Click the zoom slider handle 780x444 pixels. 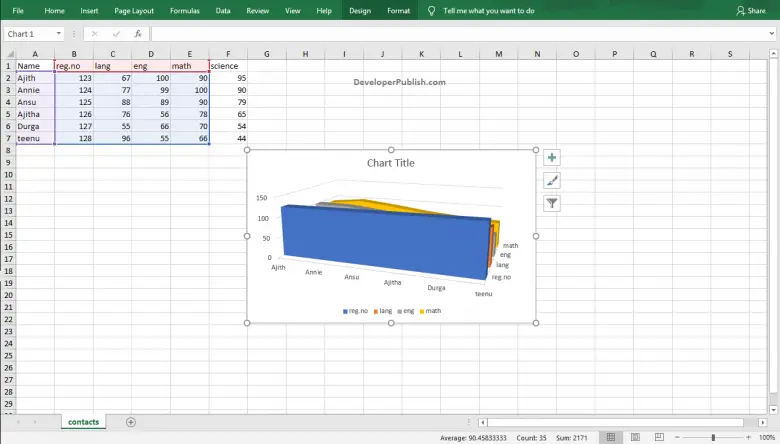point(713,438)
